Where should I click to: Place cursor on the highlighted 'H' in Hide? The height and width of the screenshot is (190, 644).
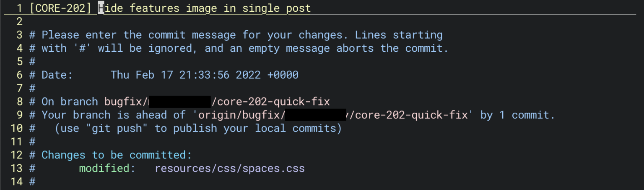tap(101, 8)
